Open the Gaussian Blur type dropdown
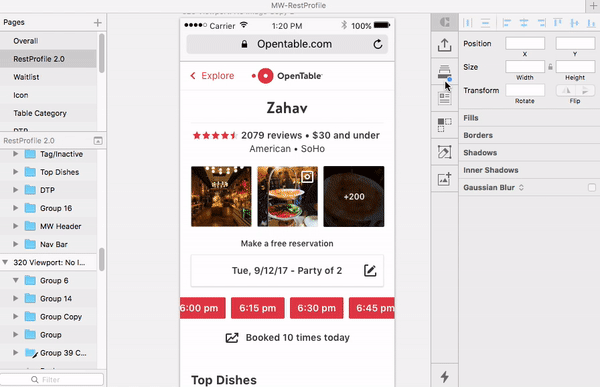The width and height of the screenshot is (600, 387). (x=521, y=188)
